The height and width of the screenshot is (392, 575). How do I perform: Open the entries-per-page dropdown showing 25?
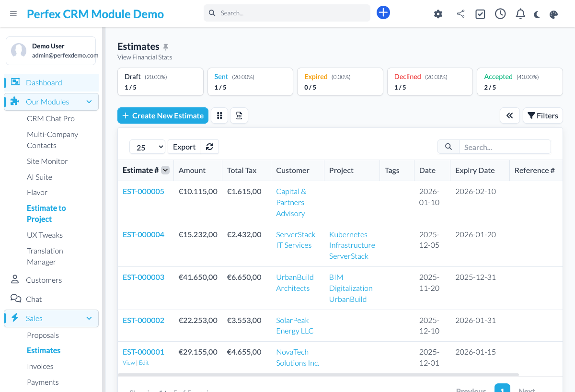147,147
